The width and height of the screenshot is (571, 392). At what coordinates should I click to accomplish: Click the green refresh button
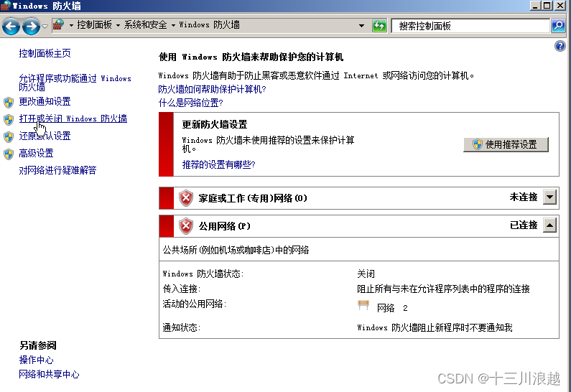point(379,26)
